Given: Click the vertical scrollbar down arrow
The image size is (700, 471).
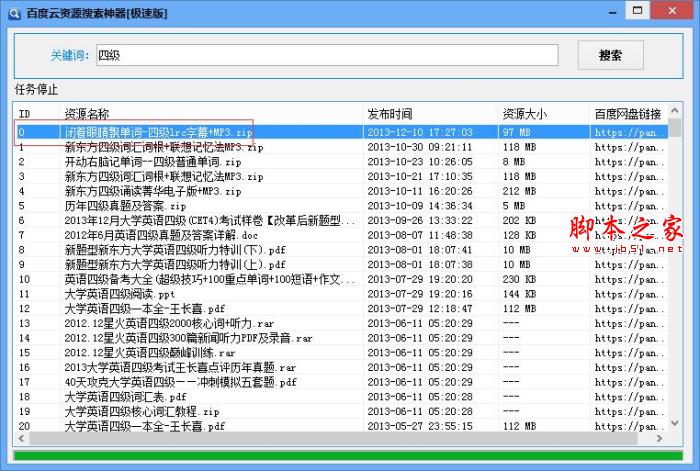Looking at the screenshot, I should click(x=675, y=423).
